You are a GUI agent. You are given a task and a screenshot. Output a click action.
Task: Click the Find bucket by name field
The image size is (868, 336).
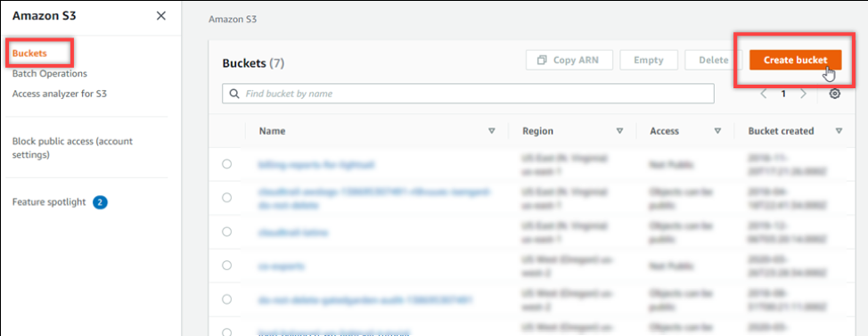click(x=468, y=94)
